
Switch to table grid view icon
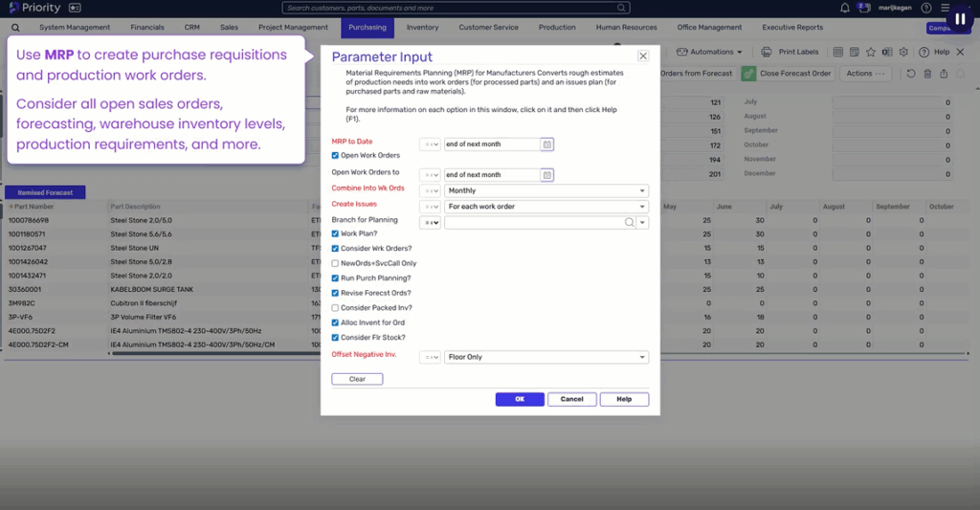[x=838, y=52]
